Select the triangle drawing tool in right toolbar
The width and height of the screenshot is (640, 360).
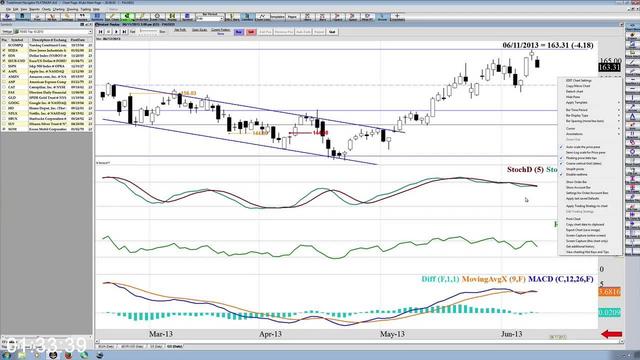pos(632,117)
